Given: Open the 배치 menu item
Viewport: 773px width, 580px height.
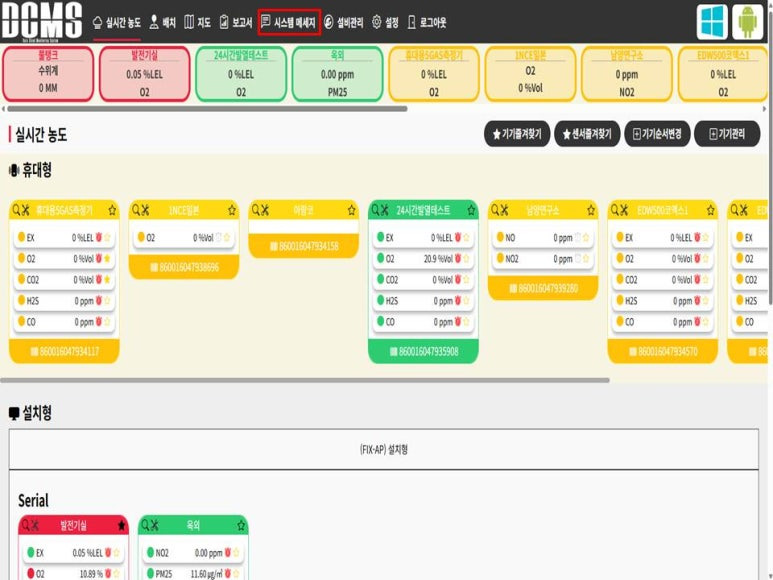Looking at the screenshot, I should [163, 22].
